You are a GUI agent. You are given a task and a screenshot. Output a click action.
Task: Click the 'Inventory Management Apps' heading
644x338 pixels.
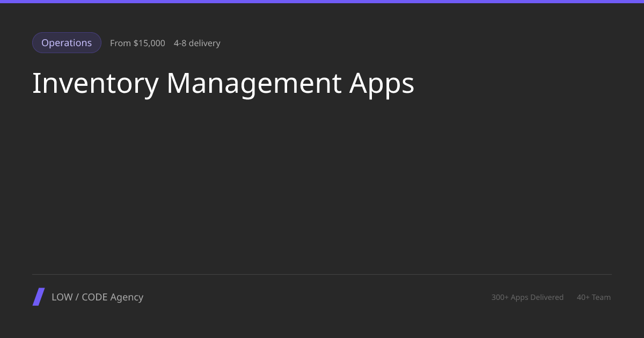[223, 84]
